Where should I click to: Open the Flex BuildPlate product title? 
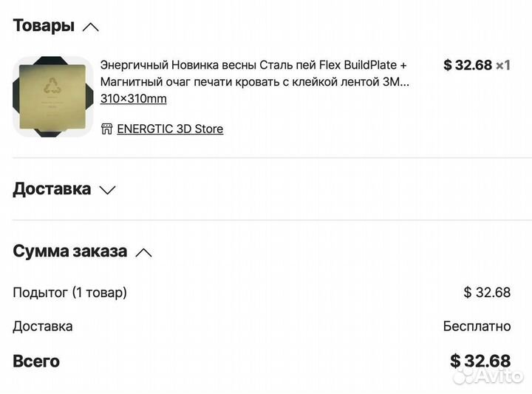pyautogui.click(x=253, y=73)
